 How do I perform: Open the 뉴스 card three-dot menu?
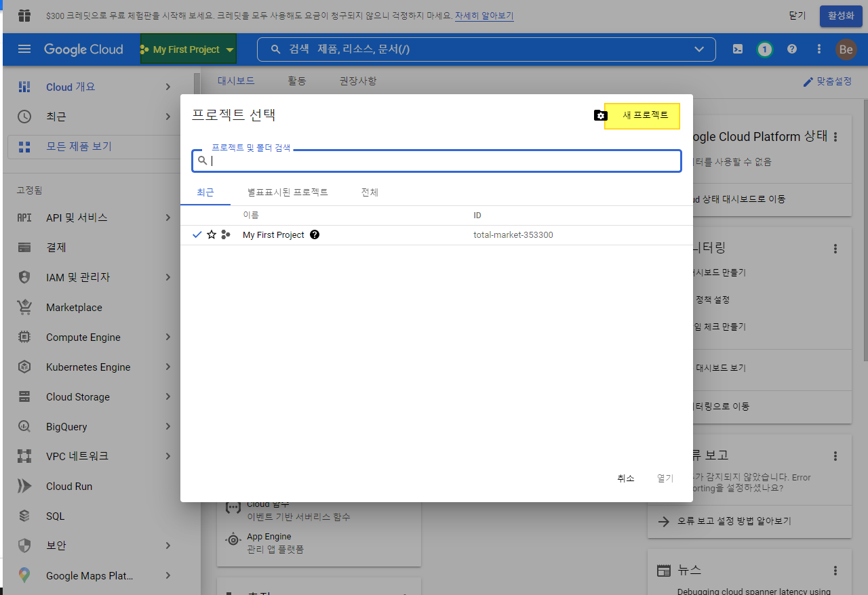pyautogui.click(x=835, y=571)
